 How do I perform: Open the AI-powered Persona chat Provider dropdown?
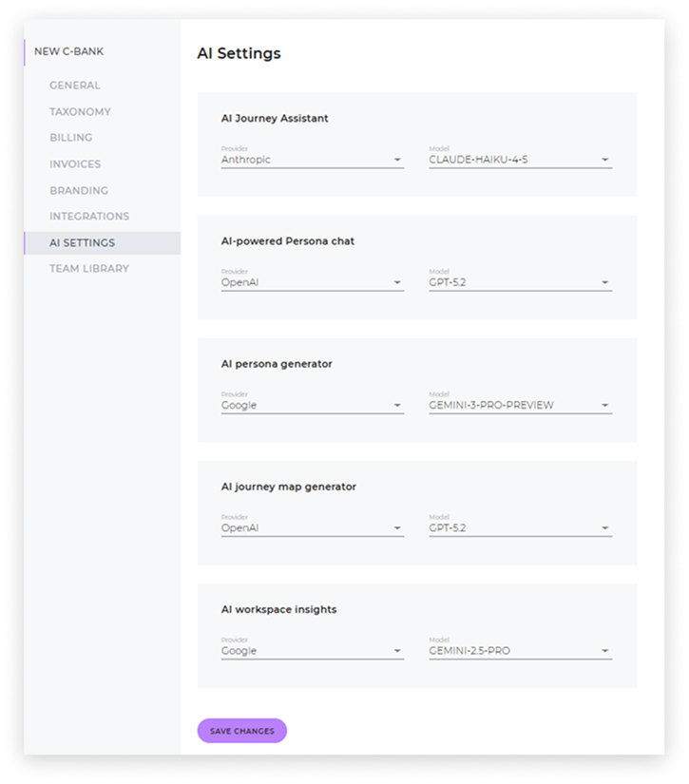[313, 282]
